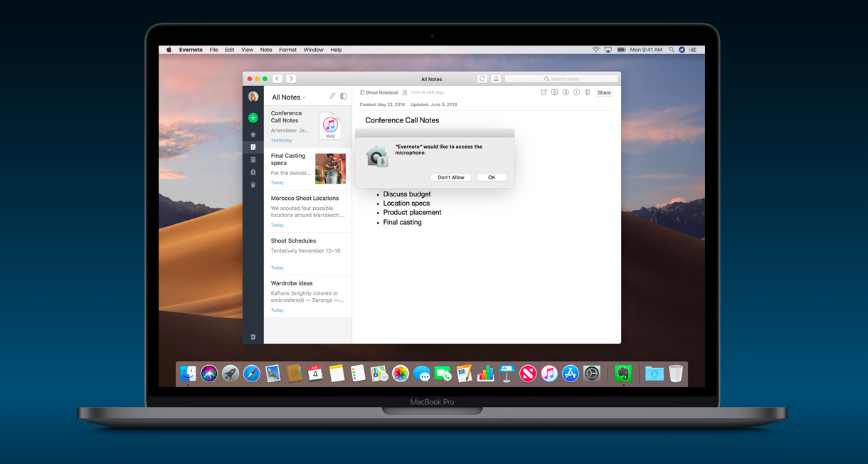868x464 pixels.
Task: Open the Note menu
Action: (266, 50)
